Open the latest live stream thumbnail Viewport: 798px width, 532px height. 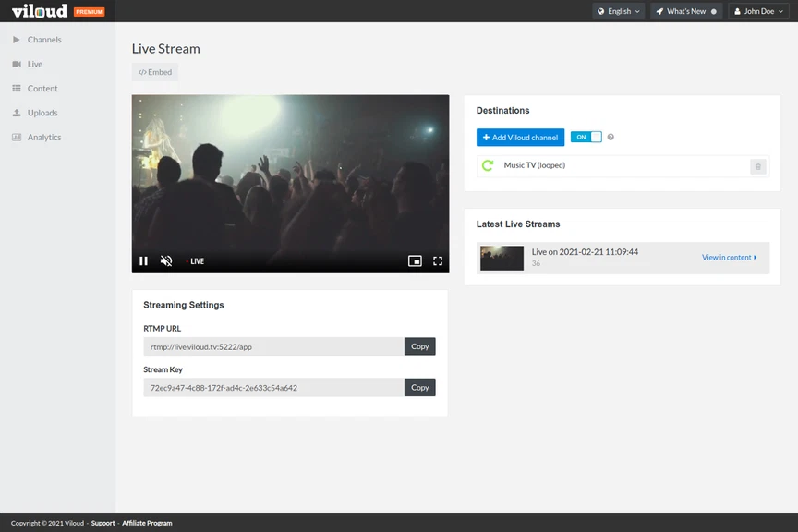[x=501, y=258]
